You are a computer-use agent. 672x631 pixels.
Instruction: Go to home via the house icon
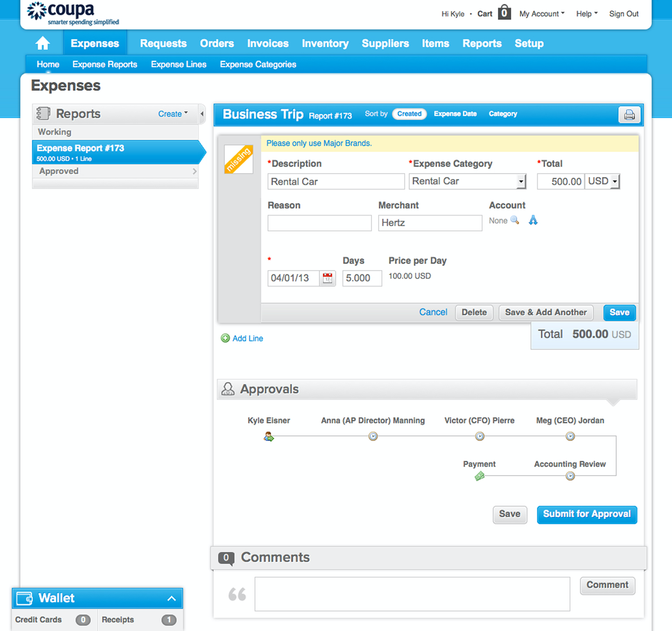(x=43, y=43)
